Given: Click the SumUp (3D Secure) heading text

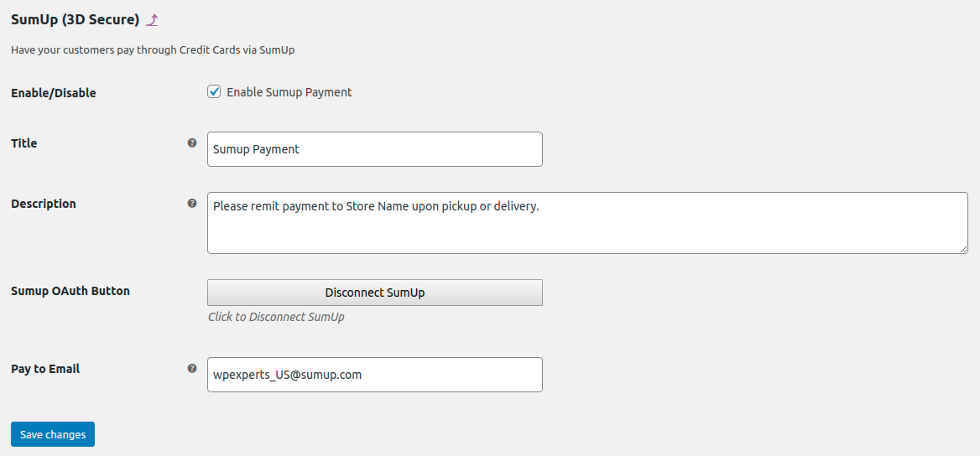Looking at the screenshot, I should tap(75, 20).
